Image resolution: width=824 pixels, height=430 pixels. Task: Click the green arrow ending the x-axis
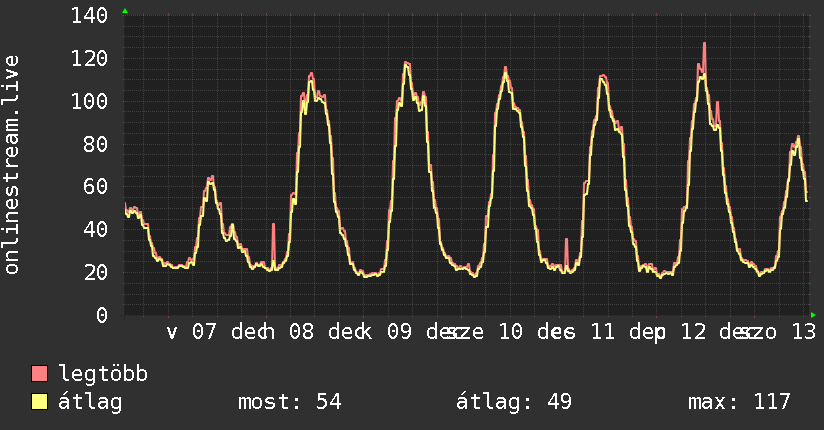click(813, 315)
